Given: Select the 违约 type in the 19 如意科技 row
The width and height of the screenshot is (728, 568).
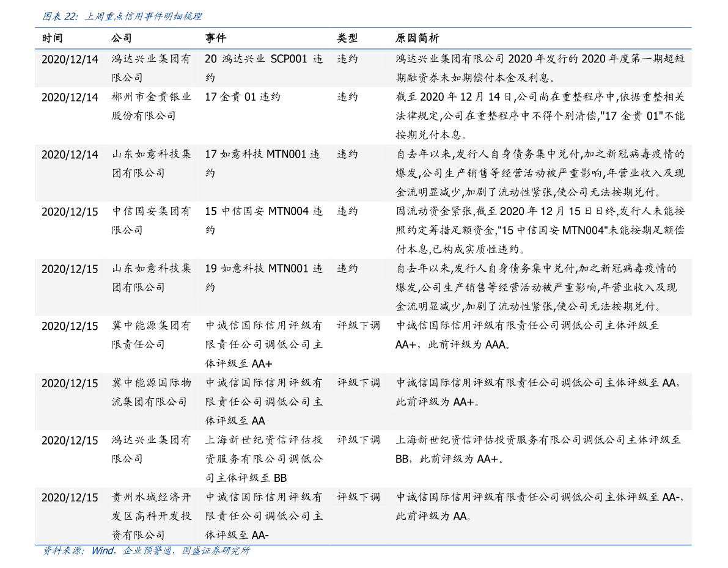Looking at the screenshot, I should 347,268.
